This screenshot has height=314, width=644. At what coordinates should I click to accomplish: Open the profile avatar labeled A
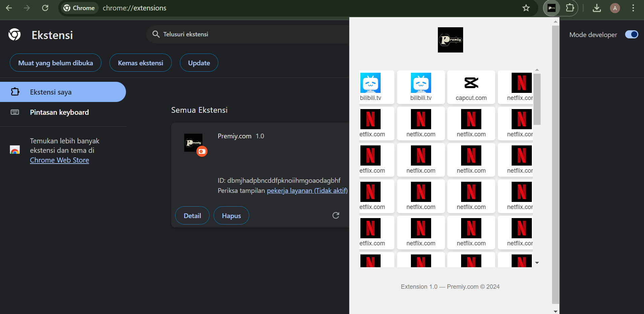[x=615, y=8]
